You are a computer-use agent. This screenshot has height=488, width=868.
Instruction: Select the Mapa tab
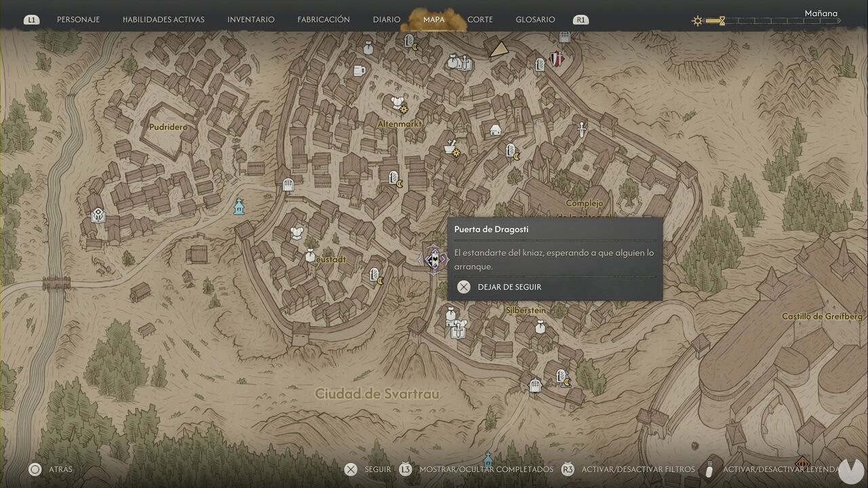click(434, 20)
